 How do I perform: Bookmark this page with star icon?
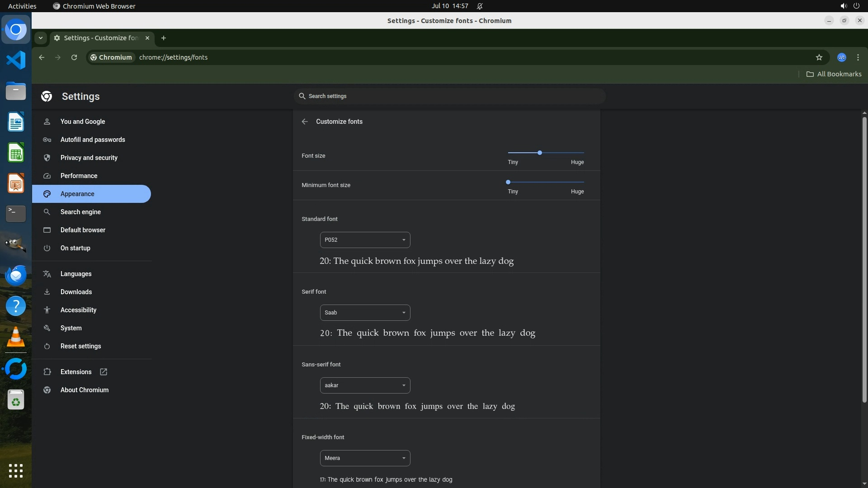(x=819, y=57)
